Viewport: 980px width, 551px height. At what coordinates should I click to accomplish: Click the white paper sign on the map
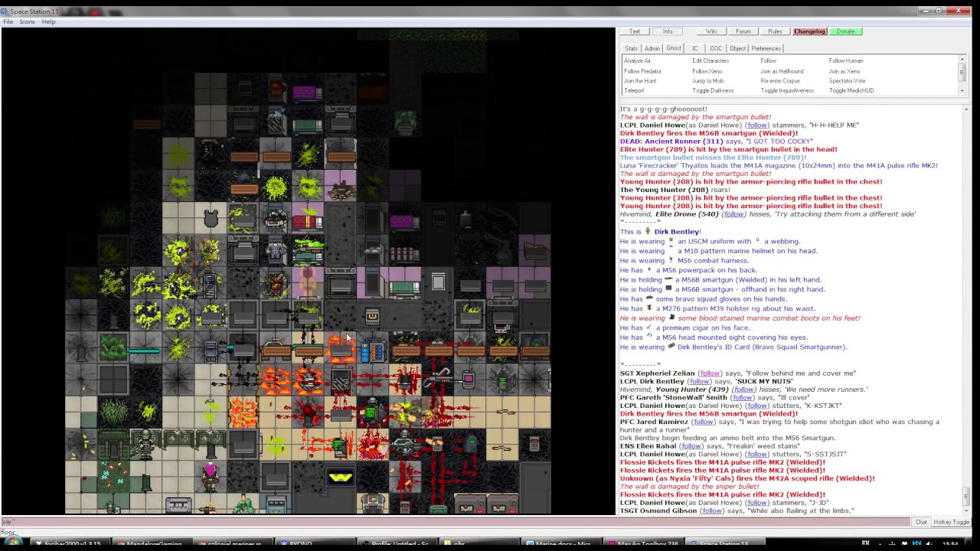click(x=438, y=282)
